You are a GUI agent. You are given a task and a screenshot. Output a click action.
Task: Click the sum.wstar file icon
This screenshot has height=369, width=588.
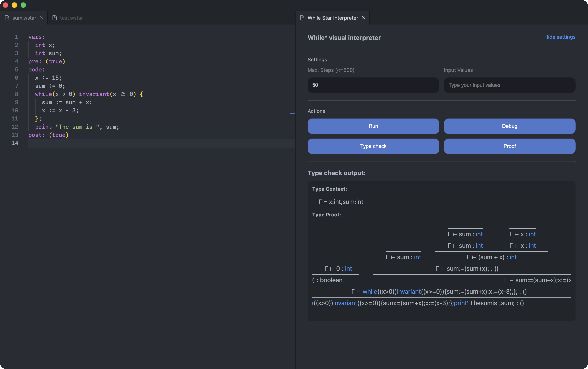7,18
